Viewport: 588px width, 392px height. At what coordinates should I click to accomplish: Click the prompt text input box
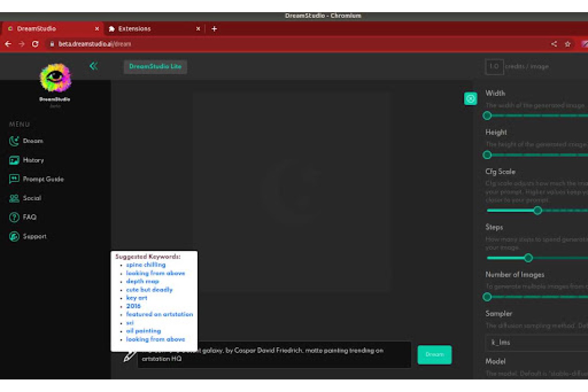[x=274, y=354]
